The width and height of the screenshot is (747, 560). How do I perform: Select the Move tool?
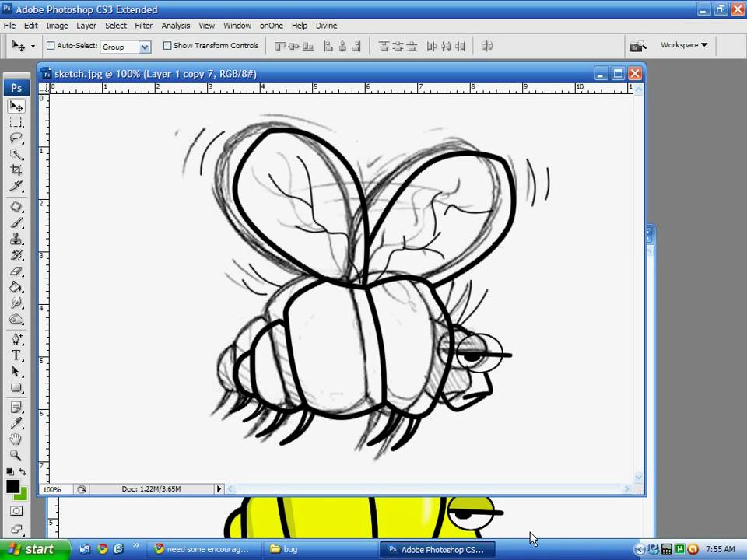16,105
